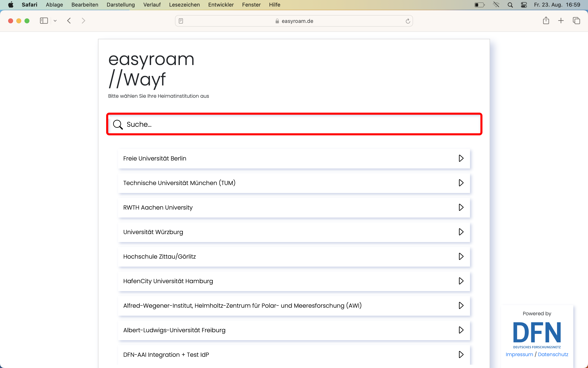The height and width of the screenshot is (368, 588).
Task: Open the Datenschutz link
Action: pos(553,354)
